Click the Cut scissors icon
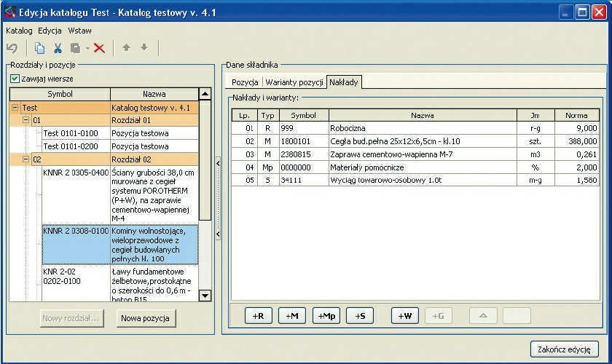612x364 pixels. tap(58, 48)
